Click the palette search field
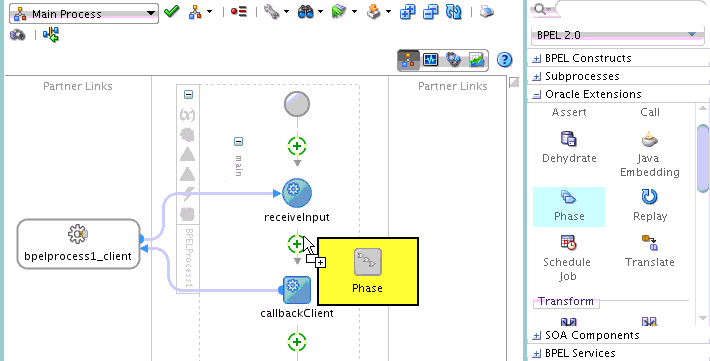Image resolution: width=710 pixels, height=361 pixels. click(632, 9)
